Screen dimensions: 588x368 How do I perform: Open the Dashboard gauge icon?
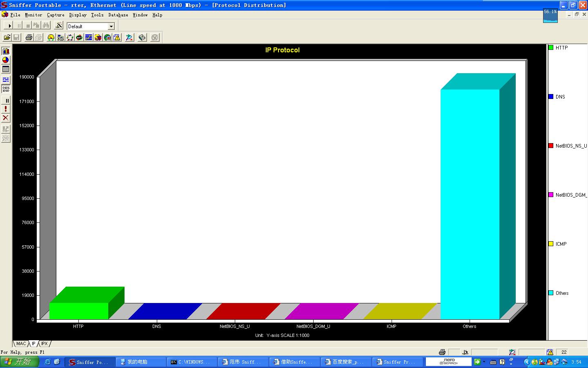[x=51, y=38]
